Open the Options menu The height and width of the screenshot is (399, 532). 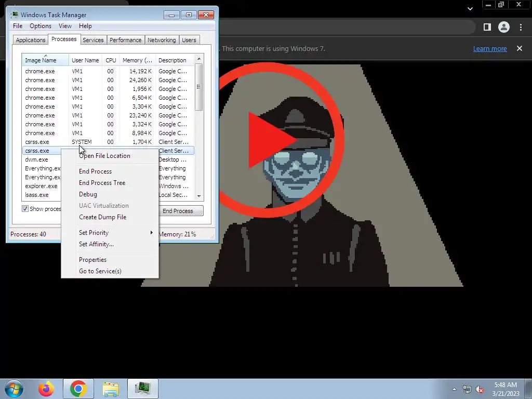41,26
